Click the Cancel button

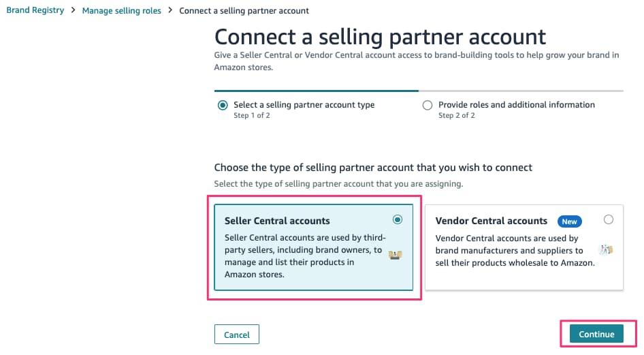tap(237, 335)
